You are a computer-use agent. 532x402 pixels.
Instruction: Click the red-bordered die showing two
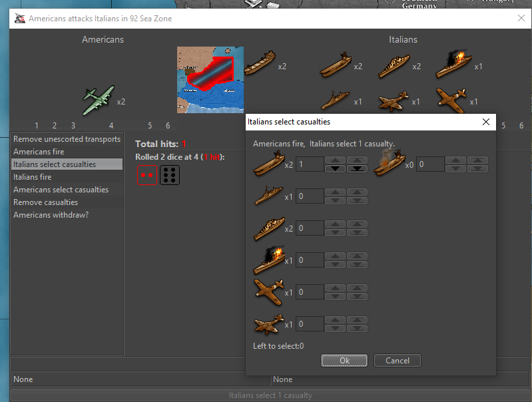click(146, 175)
